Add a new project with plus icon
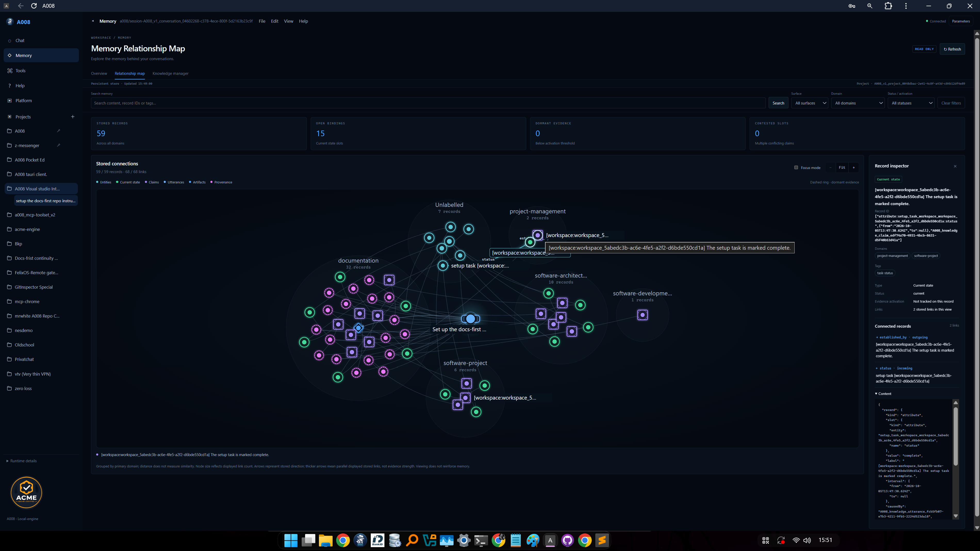Viewport: 980px width, 551px height. [73, 116]
